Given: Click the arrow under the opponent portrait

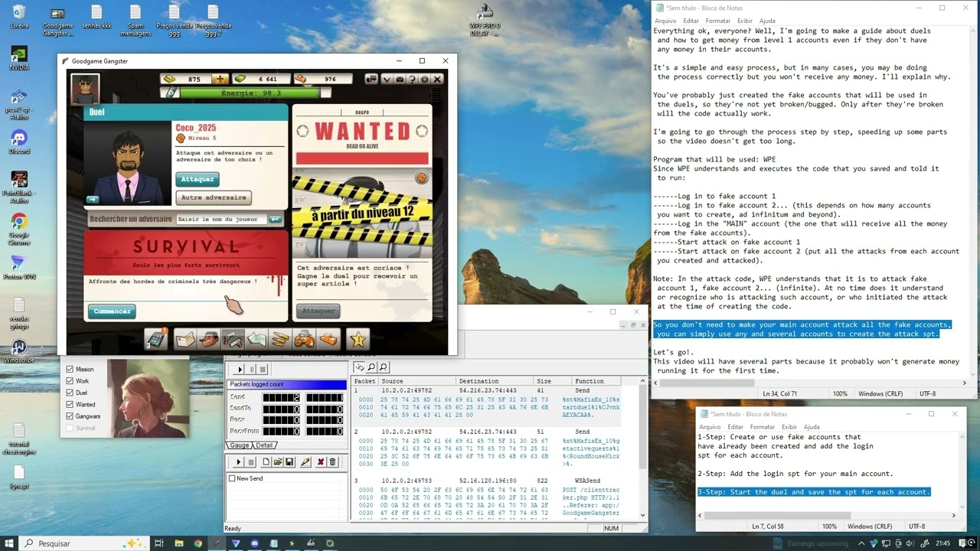Looking at the screenshot, I should (x=93, y=200).
